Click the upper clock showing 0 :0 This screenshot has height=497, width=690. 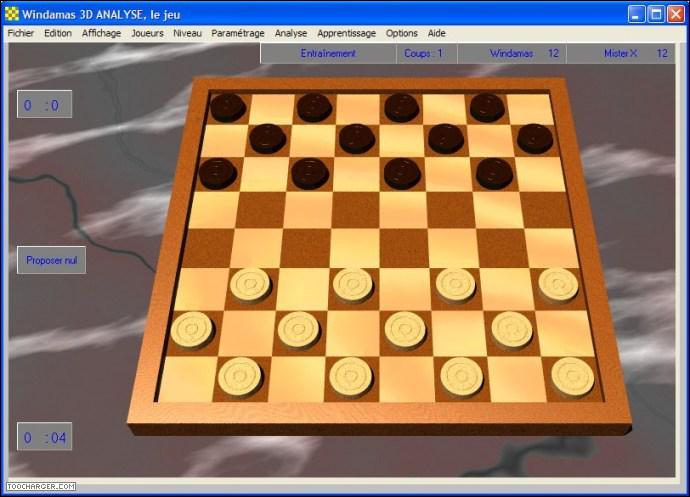(44, 104)
